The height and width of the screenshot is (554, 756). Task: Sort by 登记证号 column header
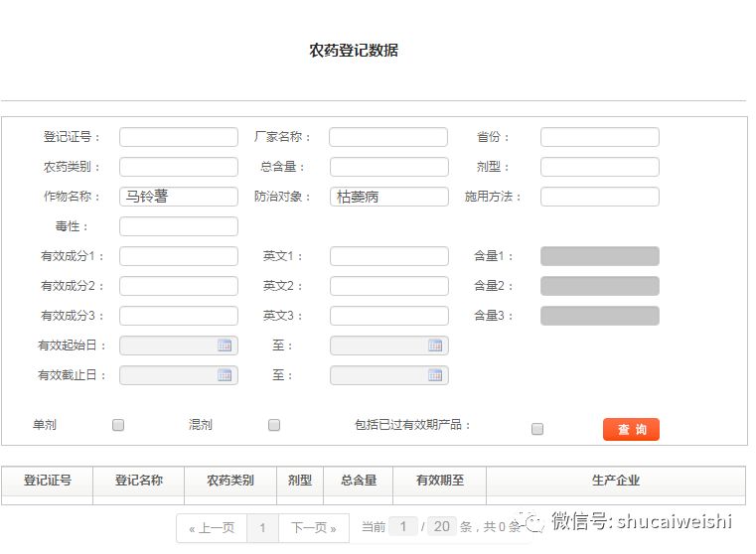coord(48,481)
